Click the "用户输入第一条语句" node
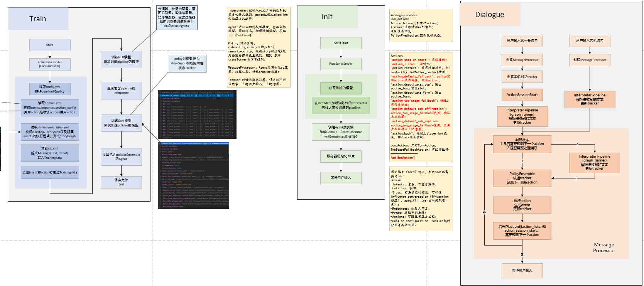This screenshot has height=286, width=644. pos(522,40)
